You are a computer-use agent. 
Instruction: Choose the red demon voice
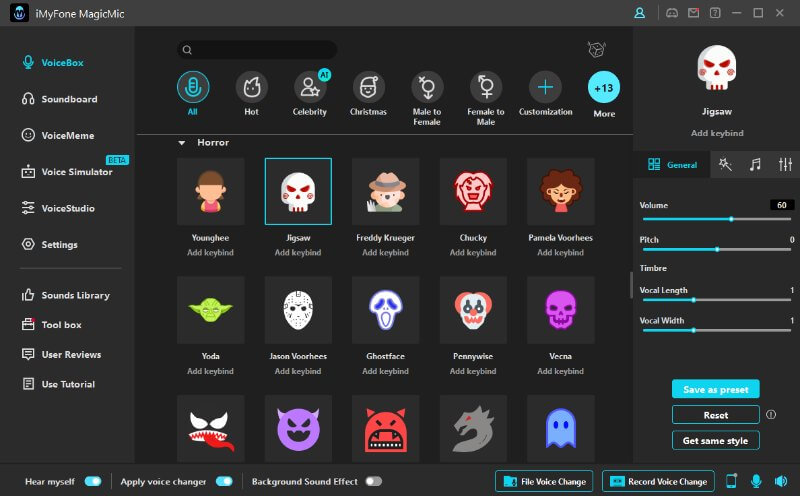click(x=386, y=429)
